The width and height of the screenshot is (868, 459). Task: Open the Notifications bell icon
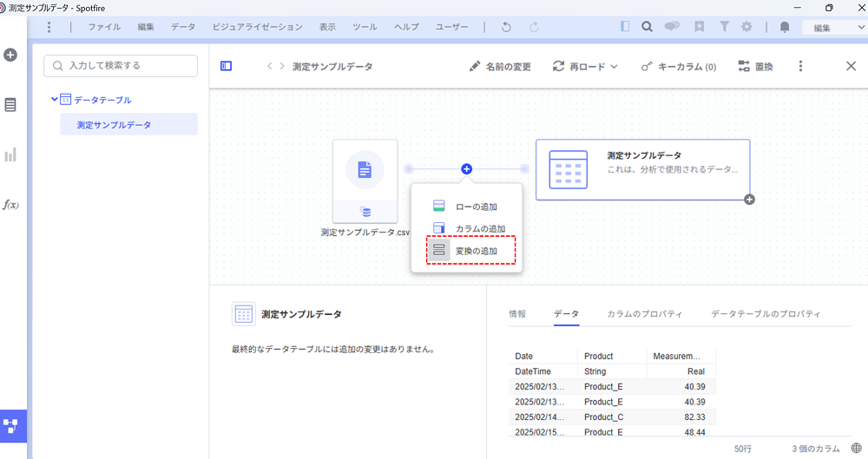pyautogui.click(x=785, y=27)
